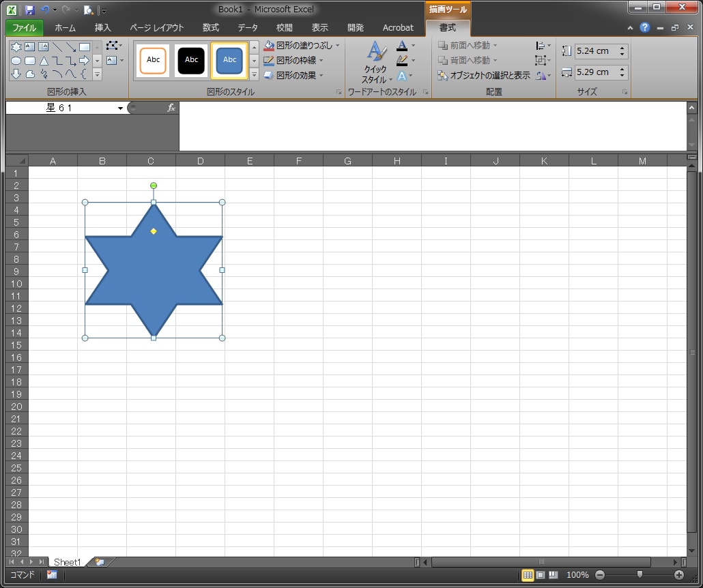
Task: Select the oval shape in shape gallery
Action: coord(16,61)
